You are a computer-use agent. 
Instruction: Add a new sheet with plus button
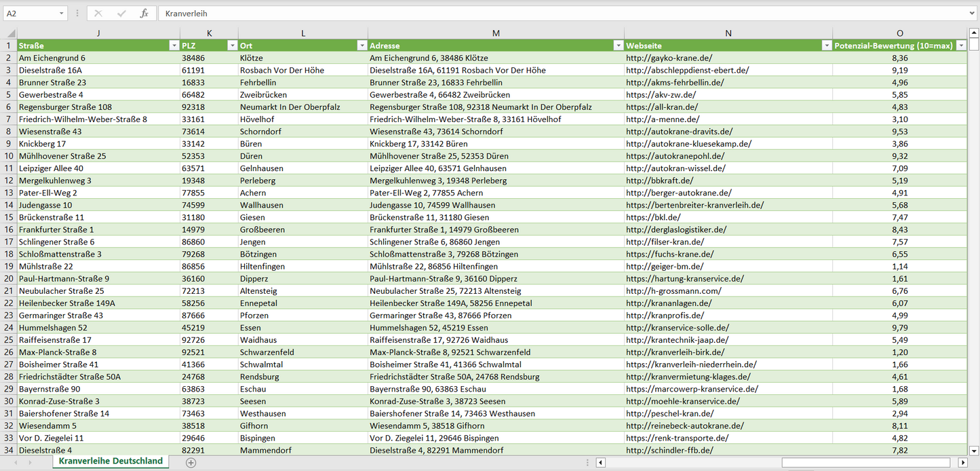coord(191,462)
